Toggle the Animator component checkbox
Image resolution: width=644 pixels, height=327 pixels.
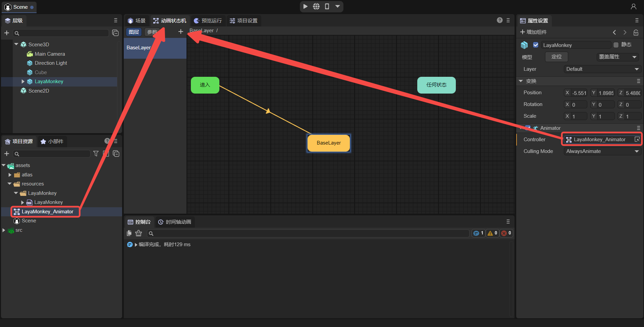[x=528, y=128]
